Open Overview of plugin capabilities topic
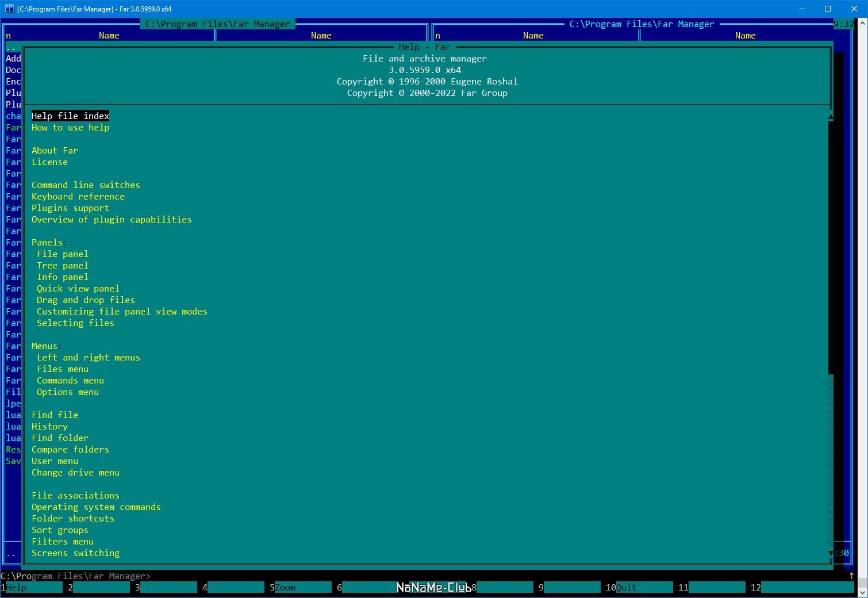 click(x=112, y=220)
